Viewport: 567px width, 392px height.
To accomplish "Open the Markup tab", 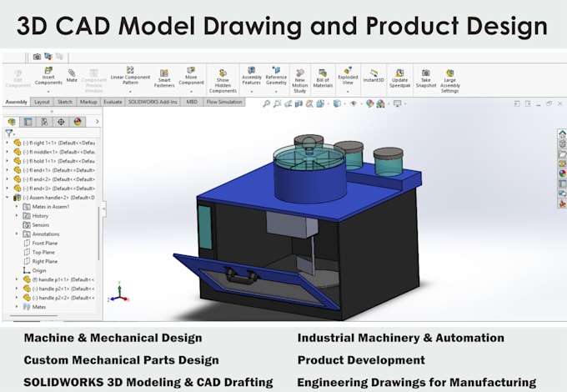I will pos(88,102).
